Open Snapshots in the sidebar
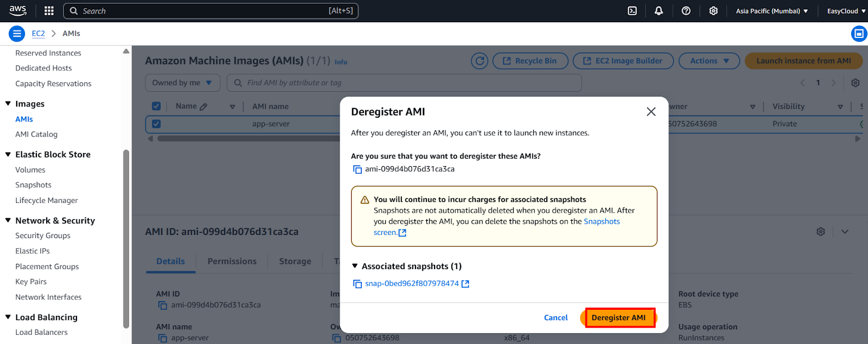The width and height of the screenshot is (868, 344). (x=33, y=185)
